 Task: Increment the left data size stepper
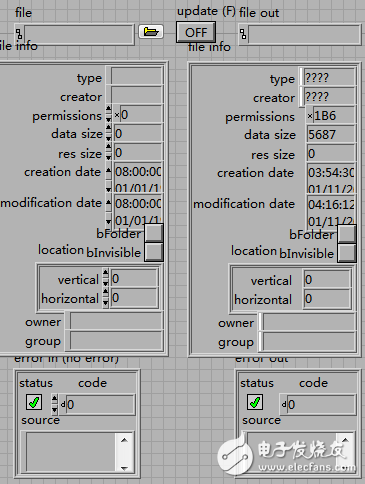pos(109,128)
